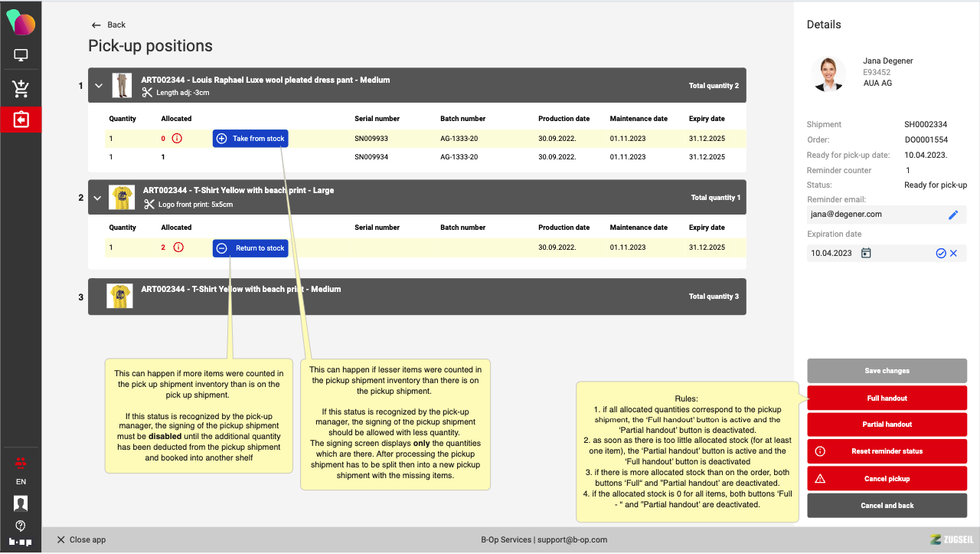Click info icon beside allocated 0

[177, 139]
